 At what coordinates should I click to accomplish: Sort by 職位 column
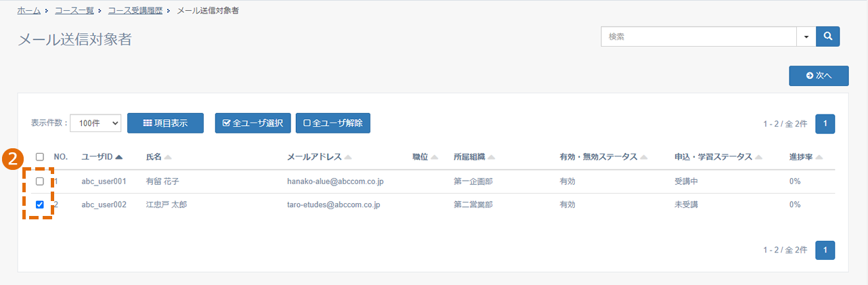coord(425,157)
